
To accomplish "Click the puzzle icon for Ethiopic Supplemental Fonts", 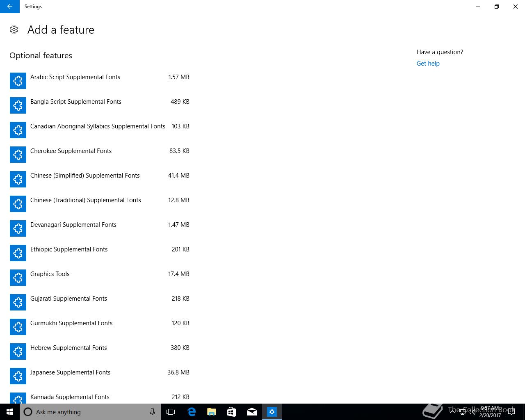I will click(18, 253).
